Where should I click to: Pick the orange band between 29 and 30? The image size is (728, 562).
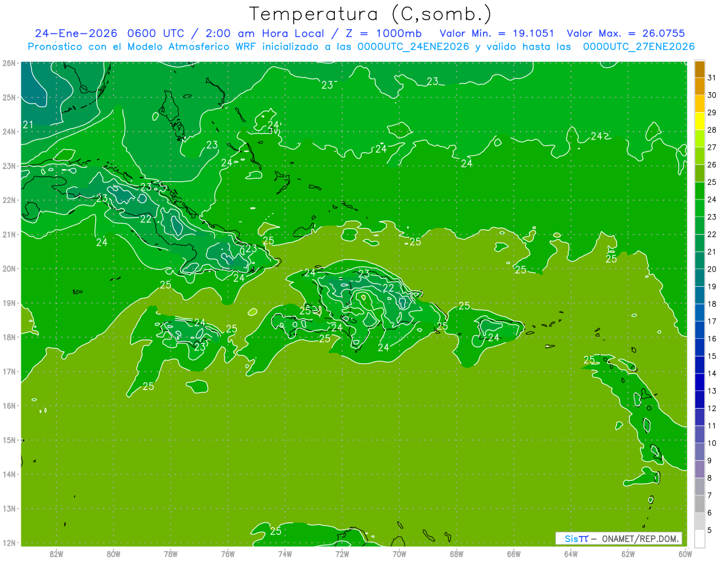(699, 104)
